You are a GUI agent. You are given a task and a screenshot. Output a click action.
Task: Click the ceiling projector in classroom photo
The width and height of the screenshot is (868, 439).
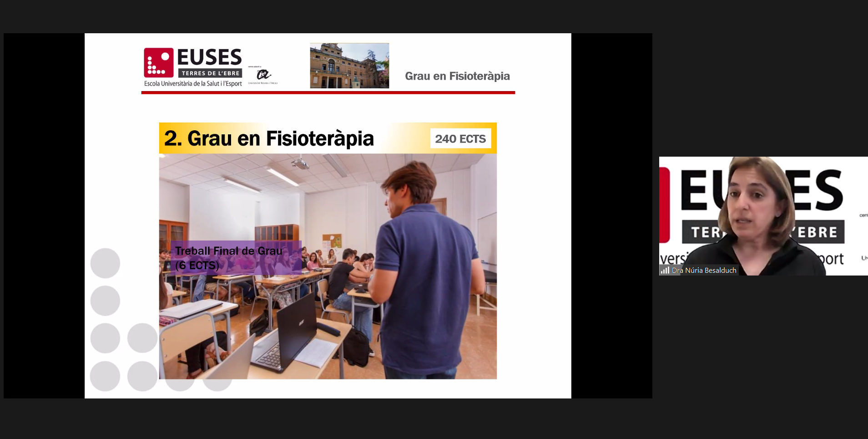pos(300,163)
